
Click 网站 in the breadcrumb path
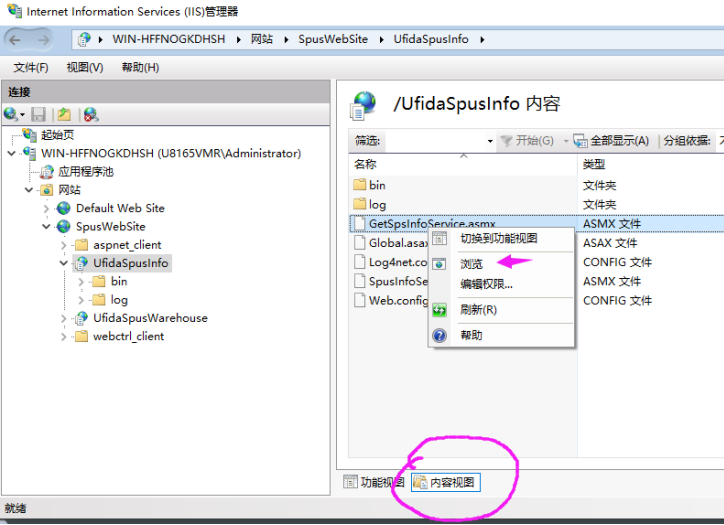(x=262, y=39)
